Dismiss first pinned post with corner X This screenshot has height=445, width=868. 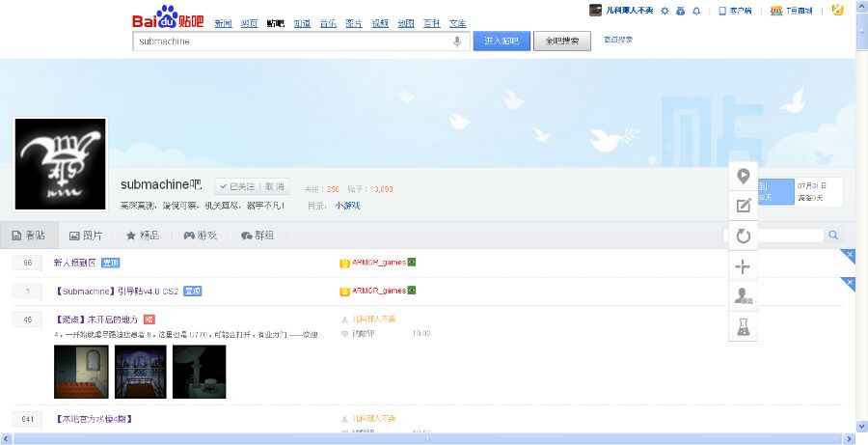(x=849, y=254)
